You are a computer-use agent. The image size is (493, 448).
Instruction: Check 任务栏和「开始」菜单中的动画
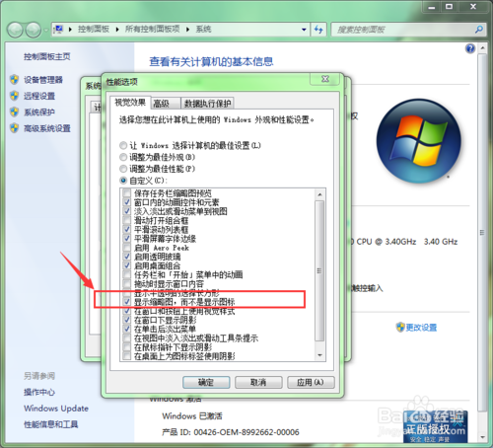[127, 274]
